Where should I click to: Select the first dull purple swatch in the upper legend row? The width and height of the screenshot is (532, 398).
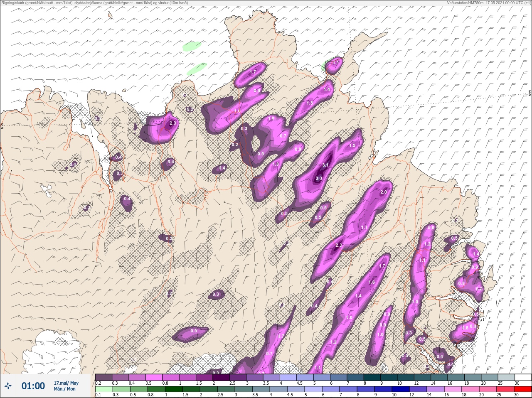point(104,378)
